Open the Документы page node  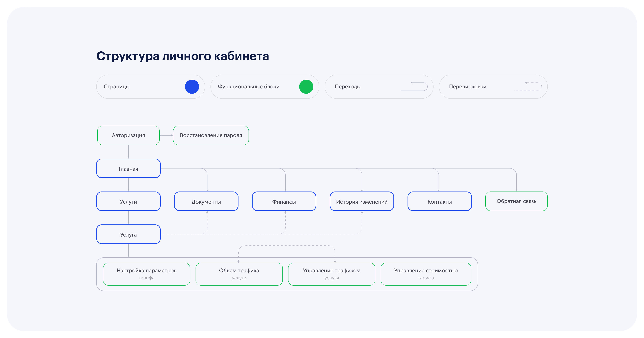(206, 202)
